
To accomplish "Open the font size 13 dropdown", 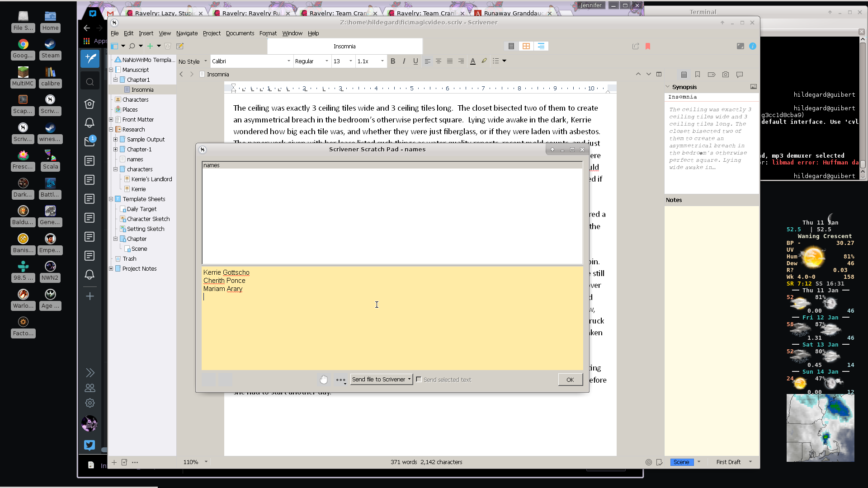I will pyautogui.click(x=343, y=61).
